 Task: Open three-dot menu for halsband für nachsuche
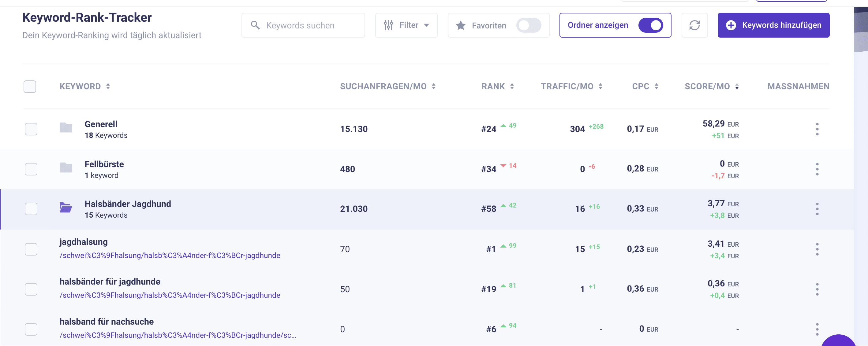coord(817,329)
